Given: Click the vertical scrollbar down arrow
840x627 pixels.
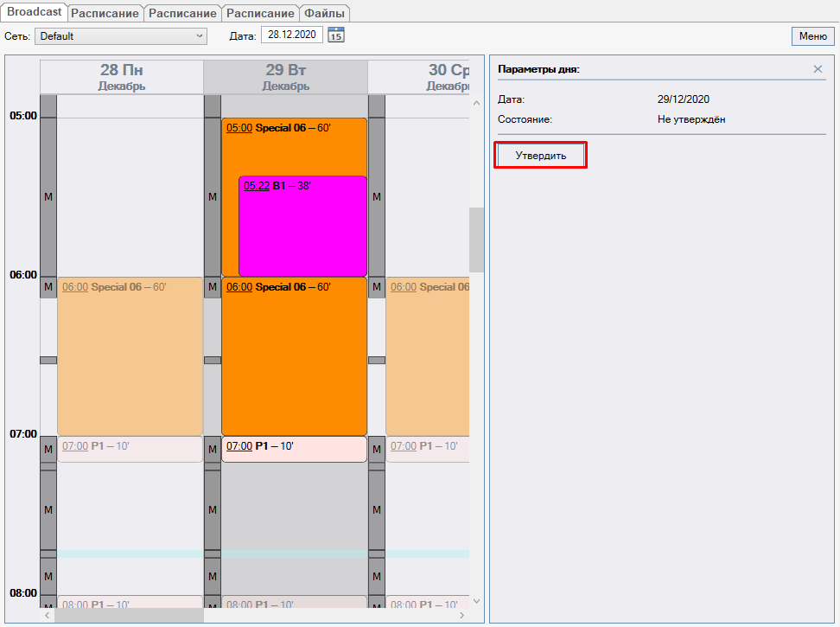Looking at the screenshot, I should [x=476, y=601].
